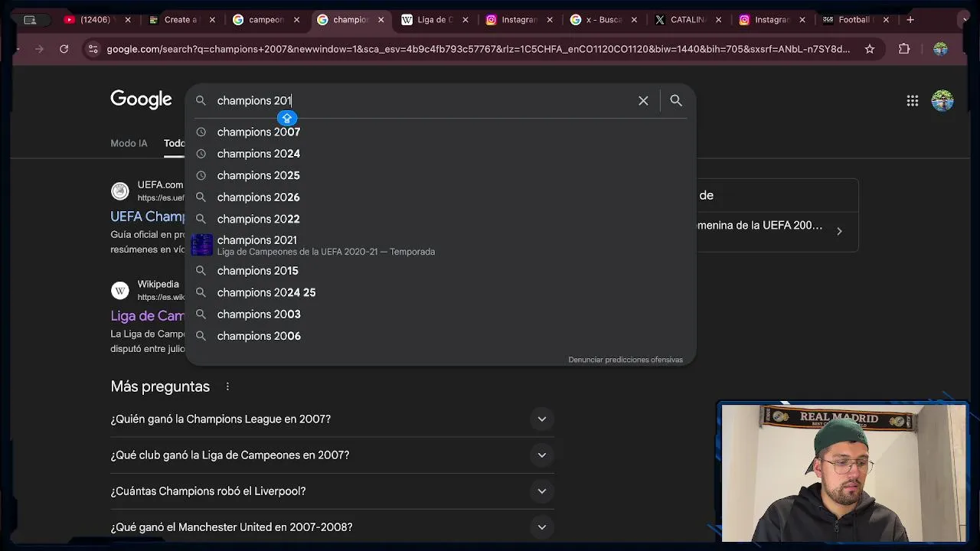Open the Chrome extensions puzzle icon
Image resolution: width=980 pixels, height=551 pixels.
[904, 49]
